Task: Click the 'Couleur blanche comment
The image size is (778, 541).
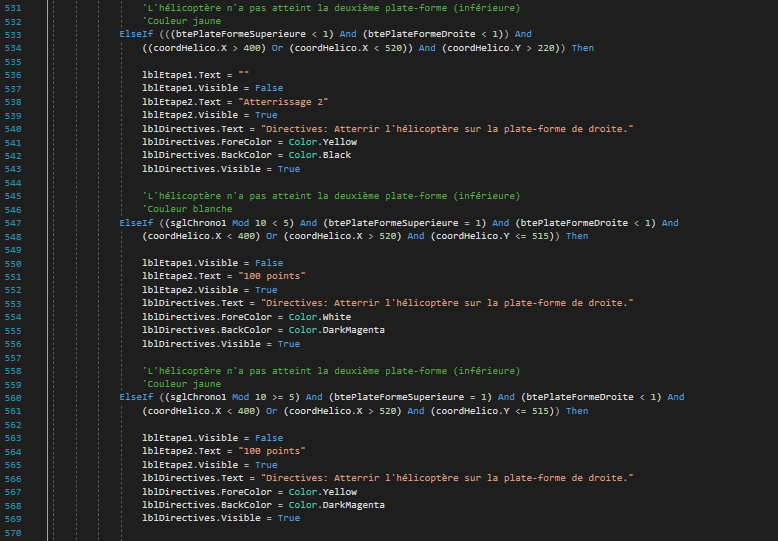Action: pos(187,209)
